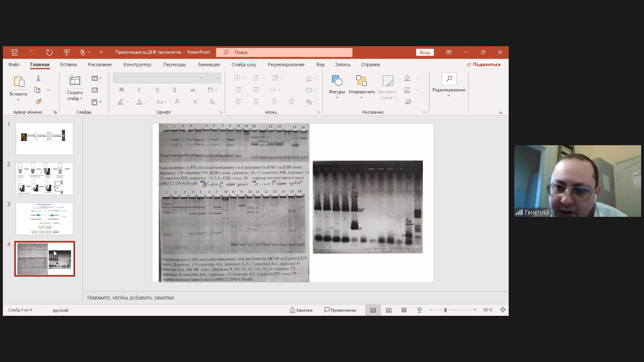Switch to Reading view icon
This screenshot has width=644, height=362.
(x=404, y=310)
